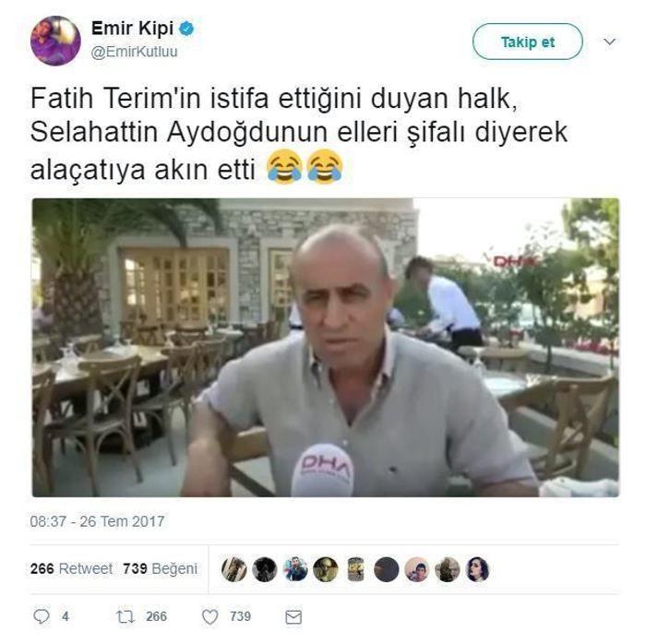Click the retweet arrows icon
Image resolution: width=646 pixels, height=644 pixels.
coord(126,616)
